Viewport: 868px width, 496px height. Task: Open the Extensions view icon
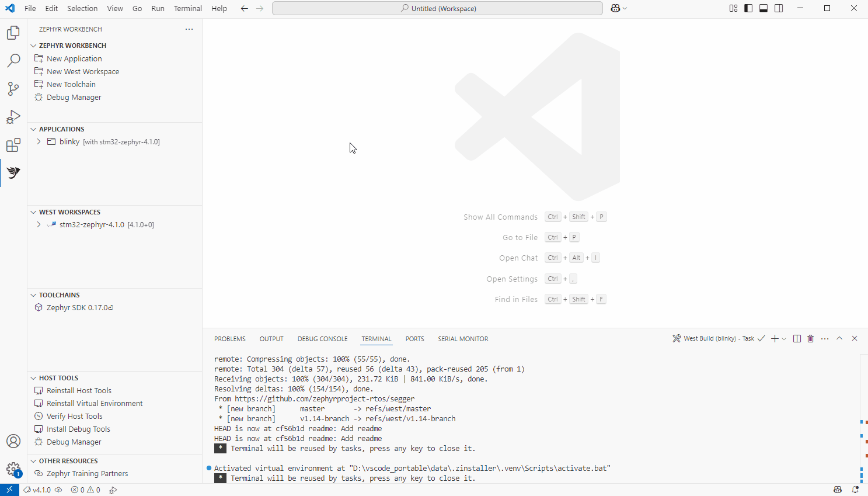(x=13, y=145)
